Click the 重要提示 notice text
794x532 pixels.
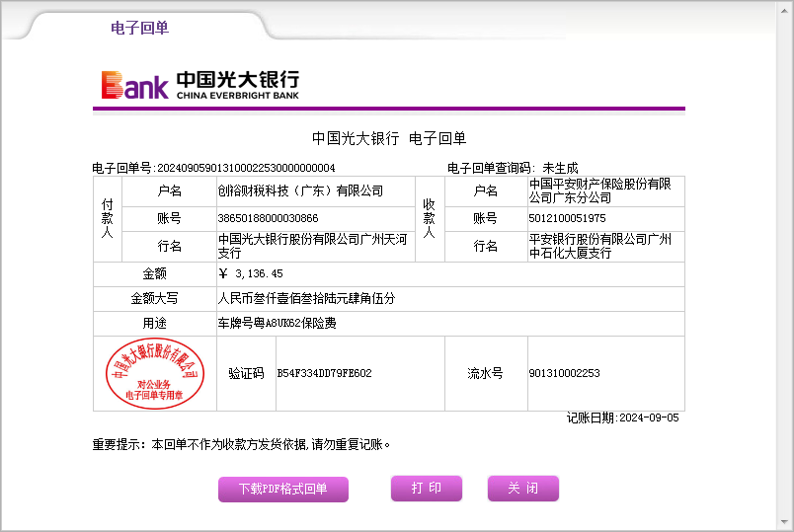click(242, 444)
